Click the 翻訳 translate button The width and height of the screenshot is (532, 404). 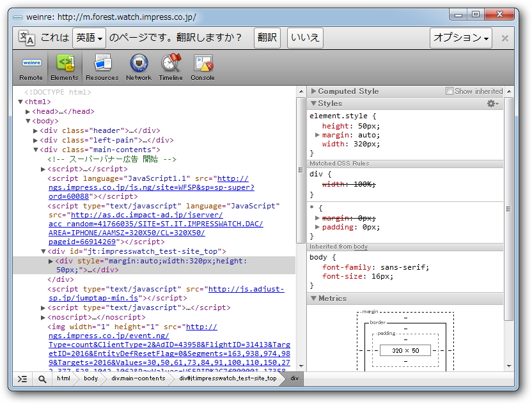267,38
